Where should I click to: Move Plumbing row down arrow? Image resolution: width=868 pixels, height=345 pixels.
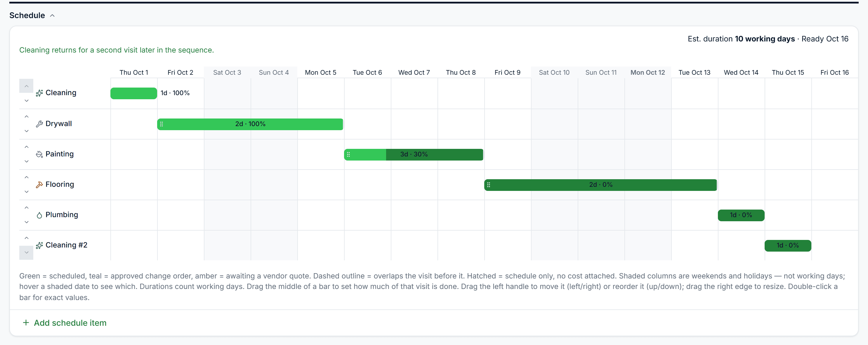pyautogui.click(x=26, y=222)
